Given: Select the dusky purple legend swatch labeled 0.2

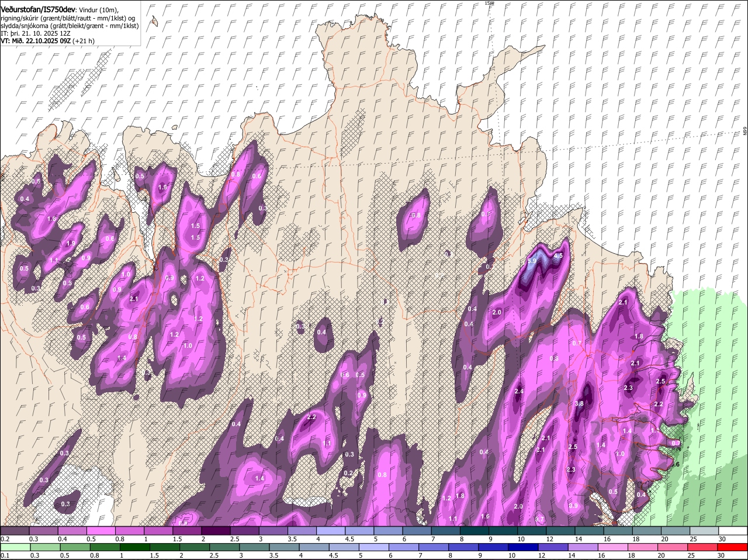Looking at the screenshot, I should point(15,531).
